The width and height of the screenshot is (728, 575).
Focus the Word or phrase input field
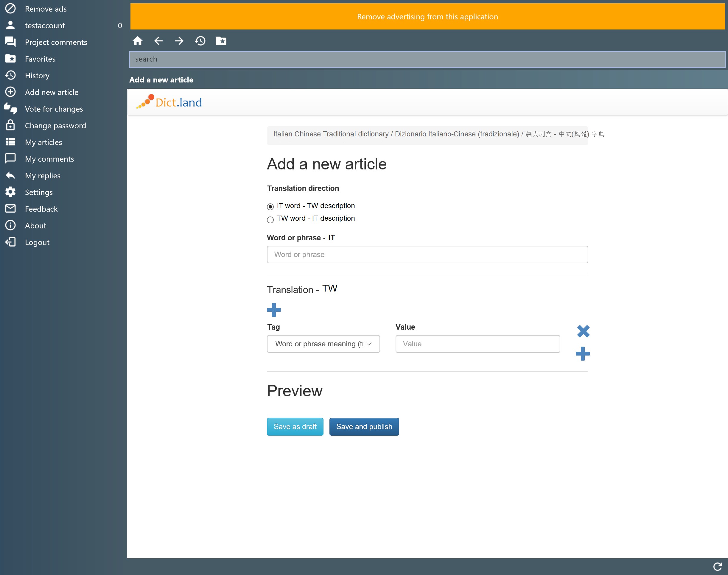click(x=427, y=255)
